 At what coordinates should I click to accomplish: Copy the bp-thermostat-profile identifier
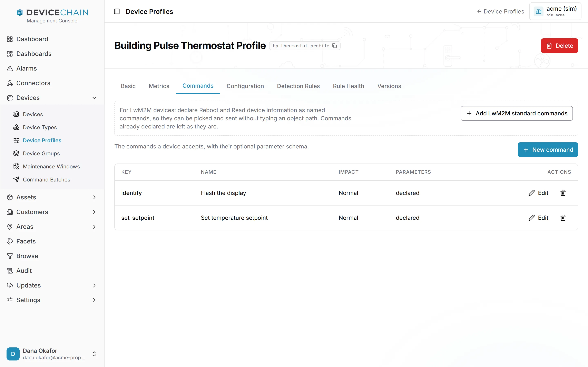coord(334,46)
